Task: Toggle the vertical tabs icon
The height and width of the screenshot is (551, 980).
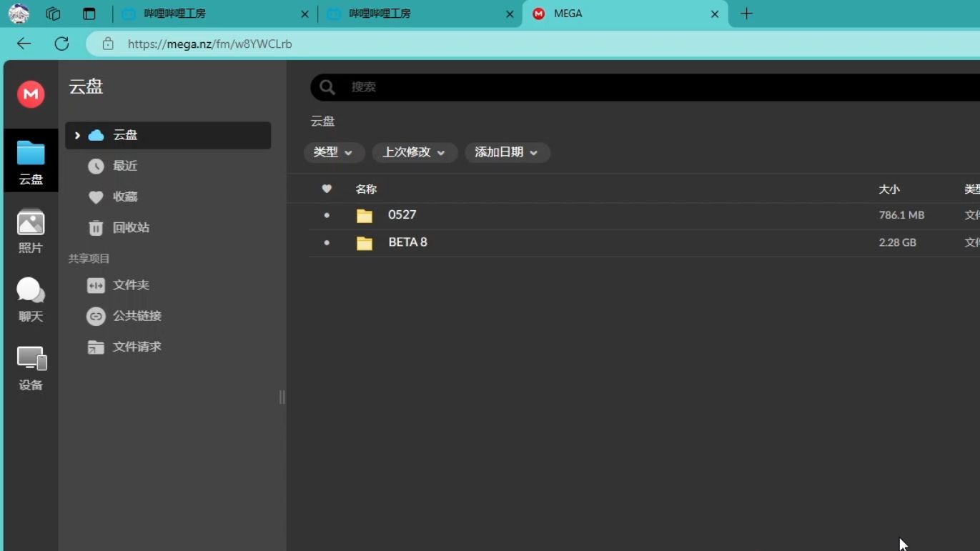Action: pos(89,14)
